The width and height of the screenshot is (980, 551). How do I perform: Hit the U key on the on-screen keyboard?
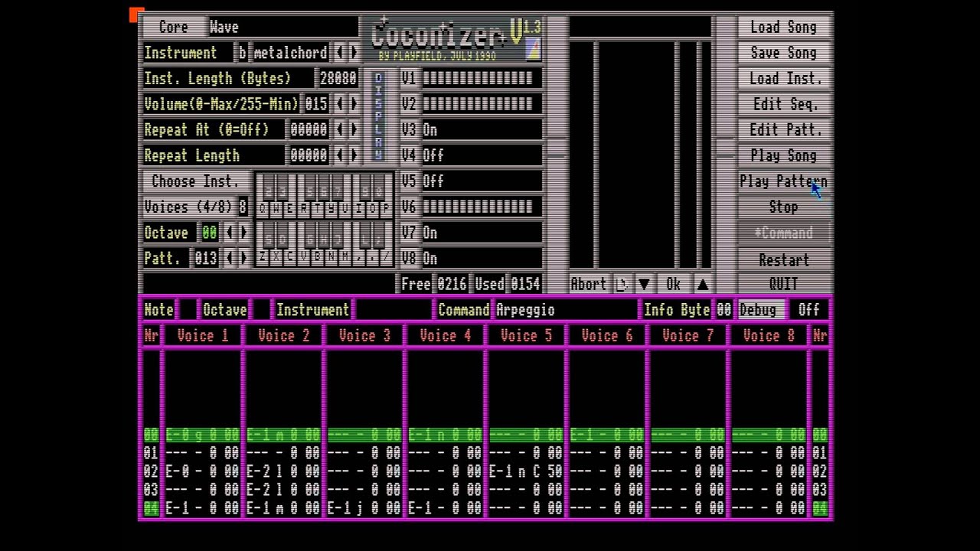pos(345,208)
